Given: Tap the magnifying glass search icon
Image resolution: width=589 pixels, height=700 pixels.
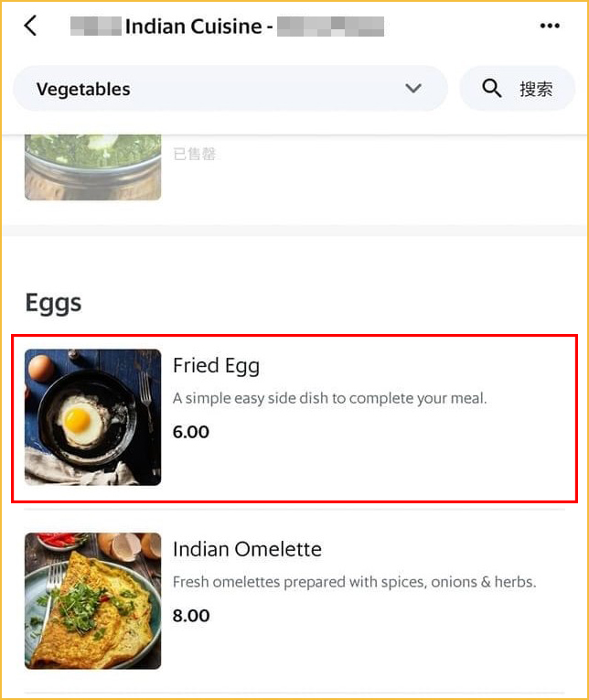Looking at the screenshot, I should [x=492, y=88].
